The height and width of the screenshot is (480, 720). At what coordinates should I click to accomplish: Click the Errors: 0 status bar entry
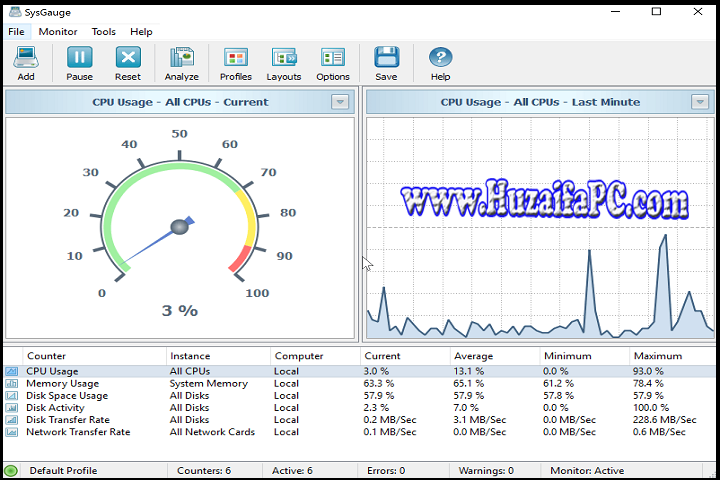[x=386, y=470]
